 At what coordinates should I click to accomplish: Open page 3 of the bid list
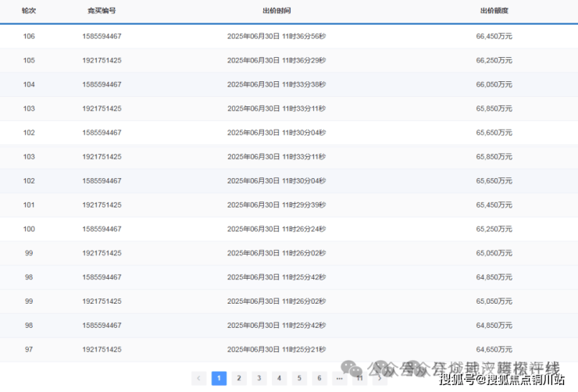pos(259,378)
